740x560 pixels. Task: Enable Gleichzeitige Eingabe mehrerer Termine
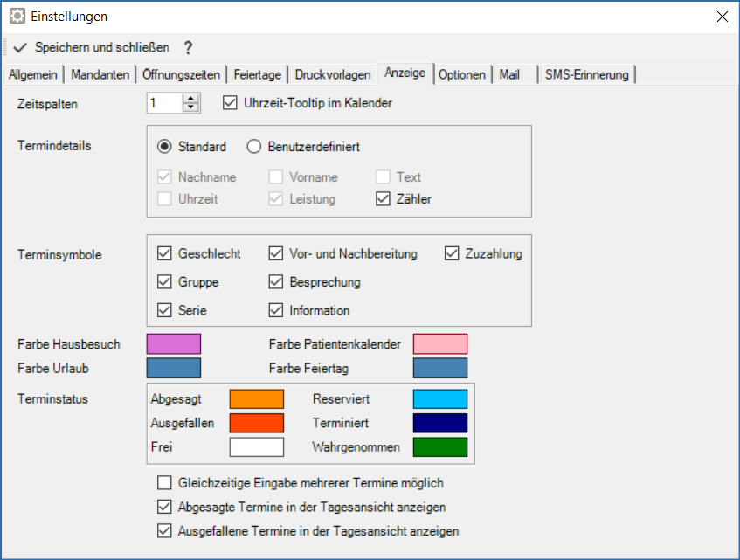[164, 483]
